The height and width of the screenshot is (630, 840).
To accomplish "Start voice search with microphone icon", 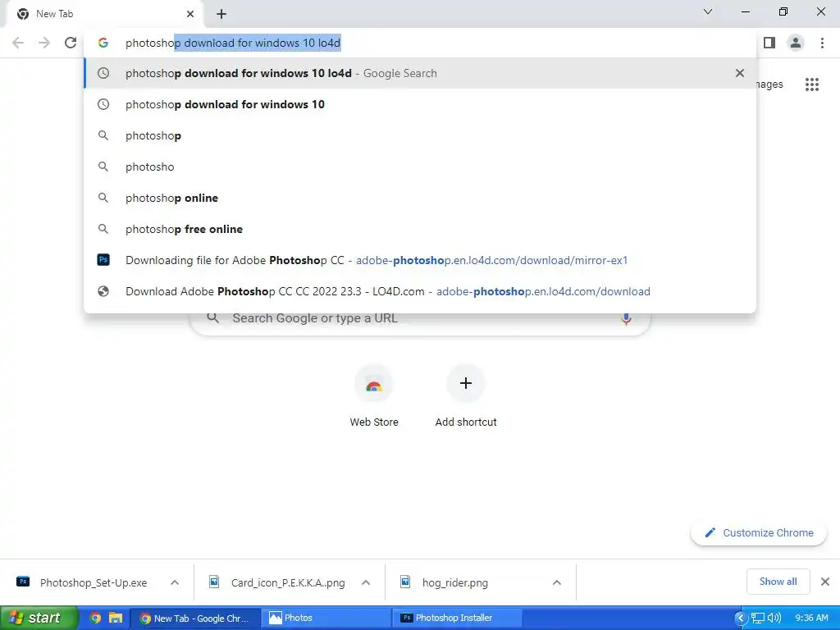I will [x=626, y=319].
